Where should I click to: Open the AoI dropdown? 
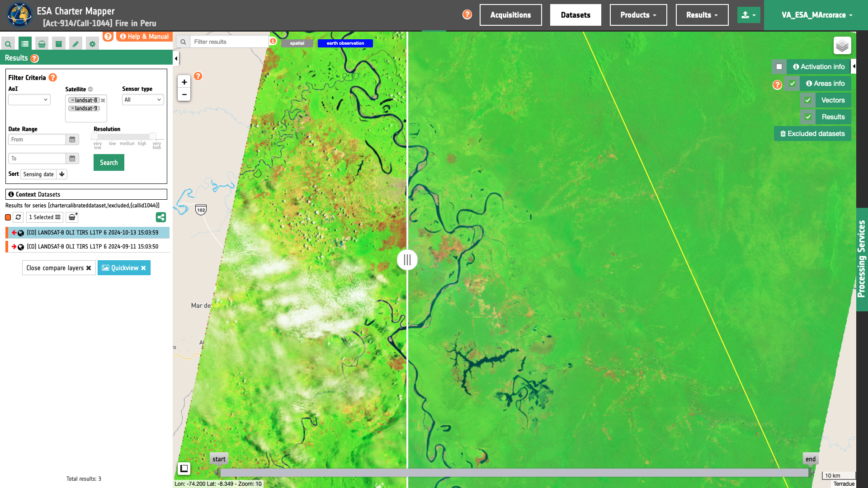point(29,100)
